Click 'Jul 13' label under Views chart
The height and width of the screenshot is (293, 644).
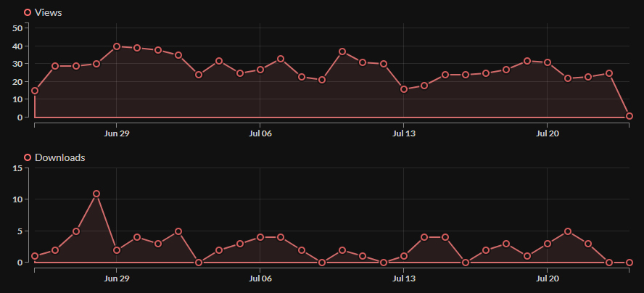[x=404, y=133]
